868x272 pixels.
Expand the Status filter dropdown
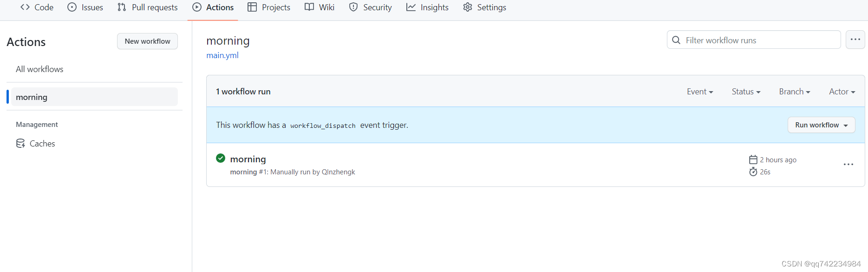point(746,92)
